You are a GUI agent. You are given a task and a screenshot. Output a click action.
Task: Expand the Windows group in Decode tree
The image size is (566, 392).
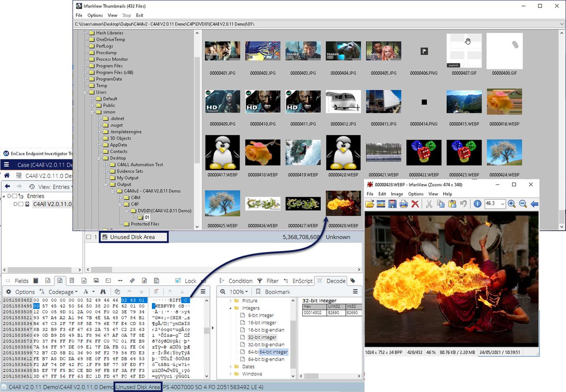(231, 374)
